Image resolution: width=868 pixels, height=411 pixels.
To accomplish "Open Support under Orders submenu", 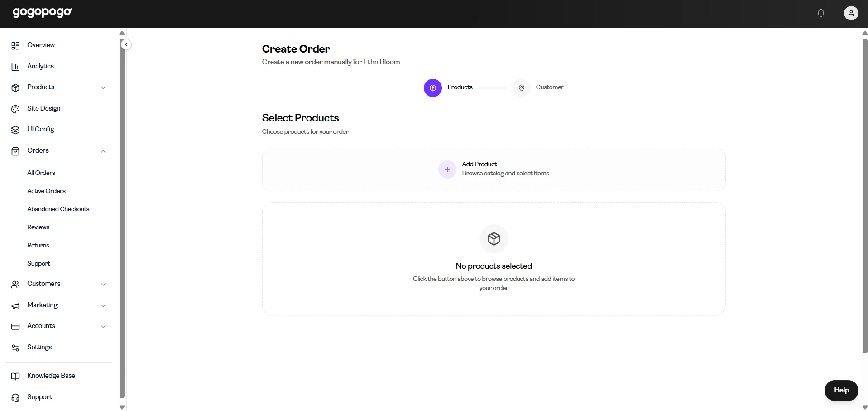I will [38, 263].
